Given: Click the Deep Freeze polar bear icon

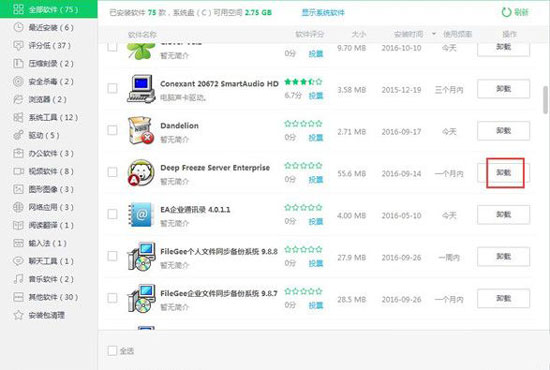Looking at the screenshot, I should pos(141,173).
